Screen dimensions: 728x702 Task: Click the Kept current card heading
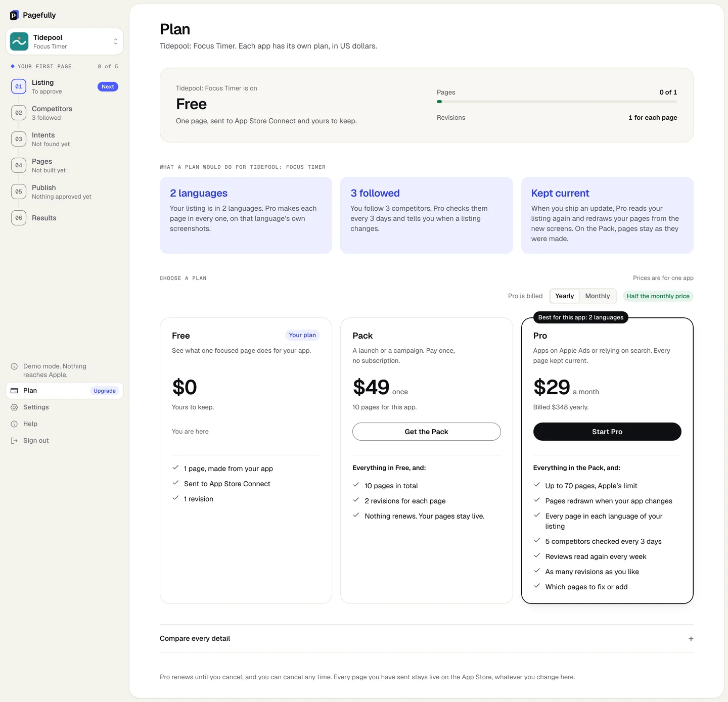coord(560,193)
